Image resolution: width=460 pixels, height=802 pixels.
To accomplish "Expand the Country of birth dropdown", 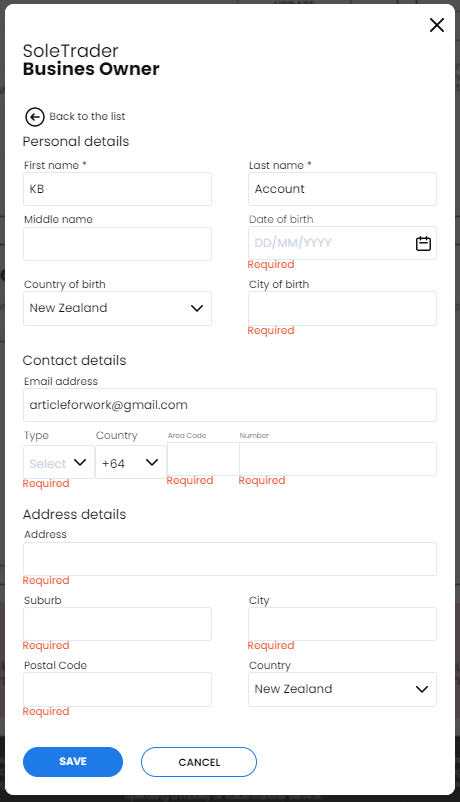I will point(117,308).
